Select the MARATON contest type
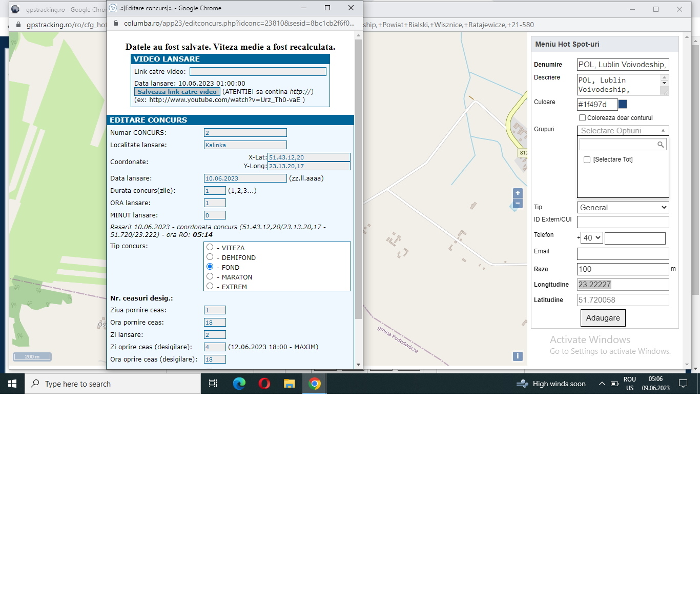The image size is (700, 601). coord(210,276)
